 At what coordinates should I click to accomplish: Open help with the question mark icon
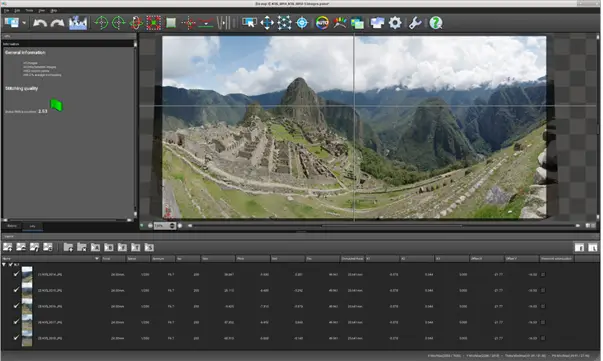pos(436,23)
